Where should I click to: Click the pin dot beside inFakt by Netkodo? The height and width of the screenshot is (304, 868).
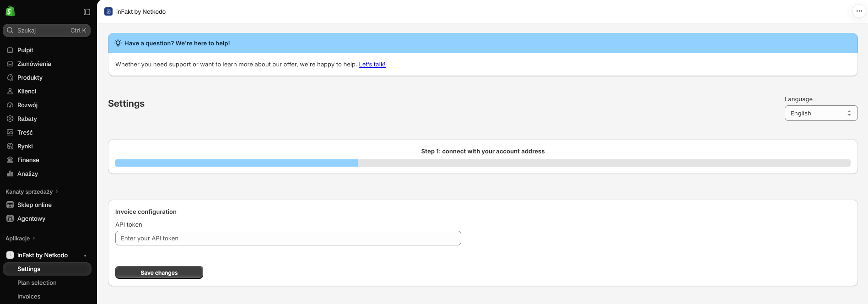(x=85, y=255)
